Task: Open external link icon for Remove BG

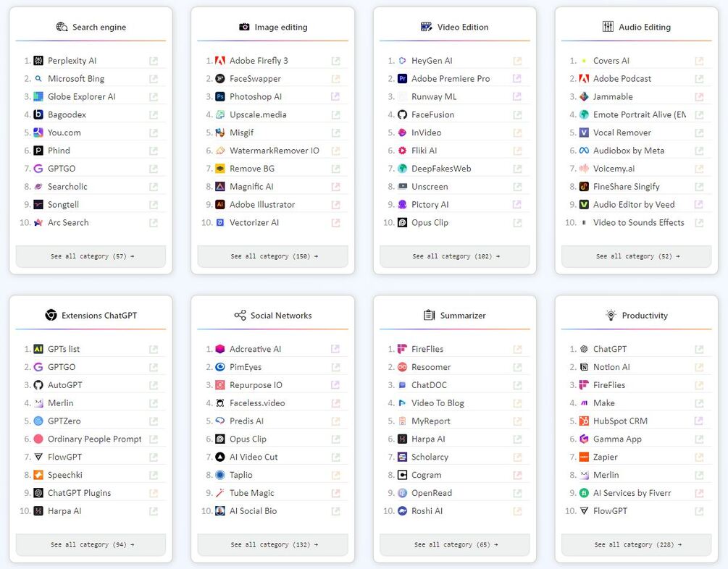Action: click(335, 169)
